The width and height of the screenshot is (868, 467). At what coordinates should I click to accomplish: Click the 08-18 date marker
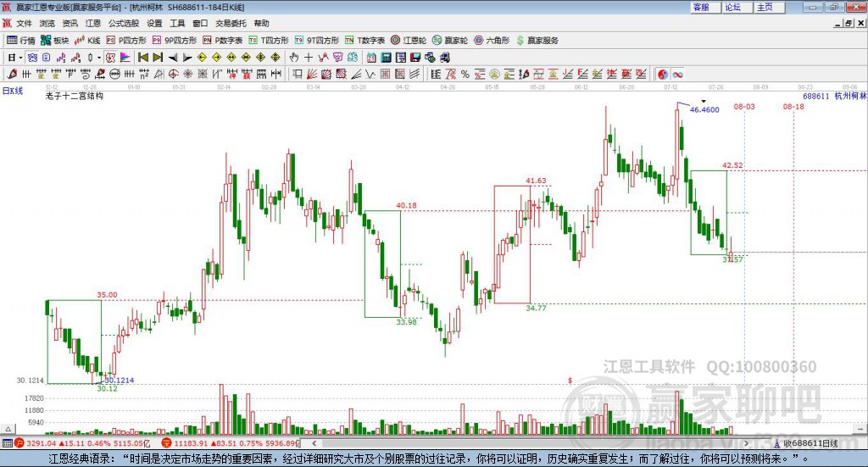[793, 106]
